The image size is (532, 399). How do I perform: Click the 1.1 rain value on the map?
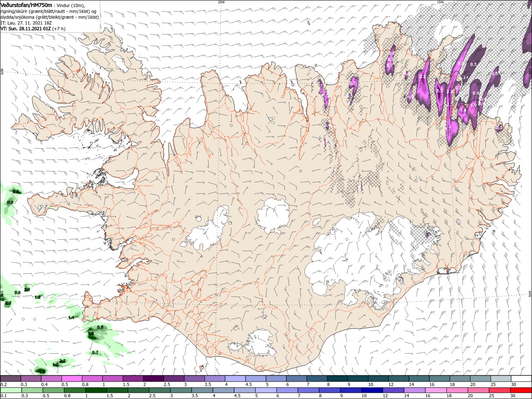[71, 318]
